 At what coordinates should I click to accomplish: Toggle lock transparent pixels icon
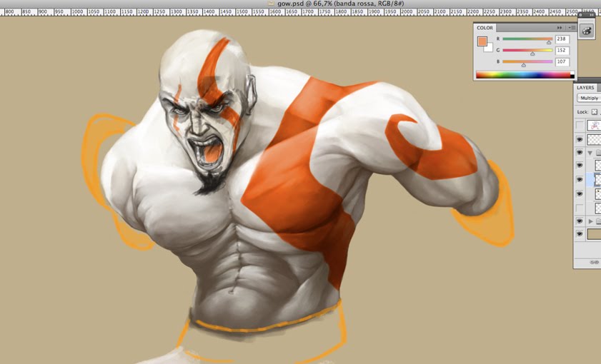click(x=594, y=112)
